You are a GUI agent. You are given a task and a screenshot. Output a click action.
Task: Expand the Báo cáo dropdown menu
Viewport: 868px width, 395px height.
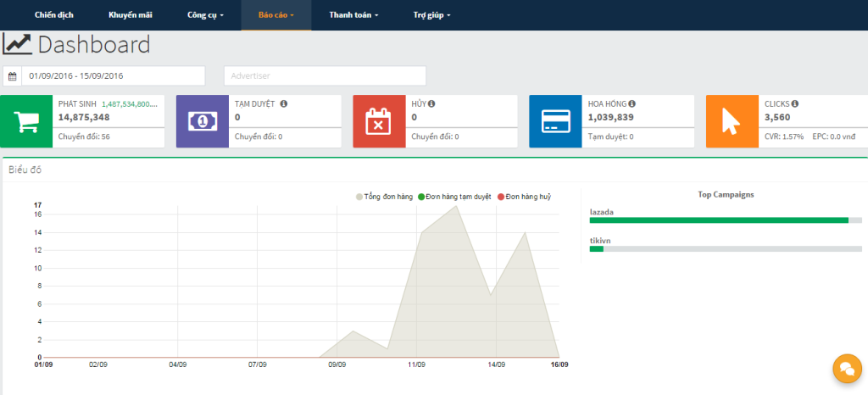coord(276,15)
